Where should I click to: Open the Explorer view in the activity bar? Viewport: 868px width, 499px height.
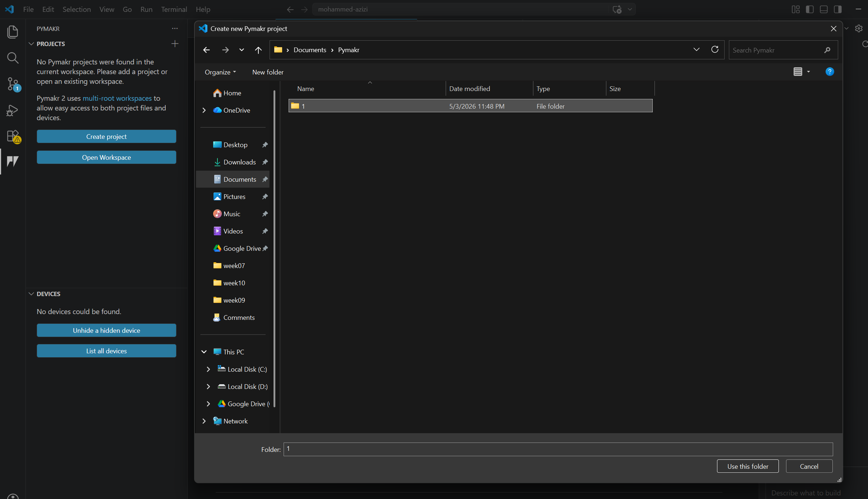[x=13, y=32]
